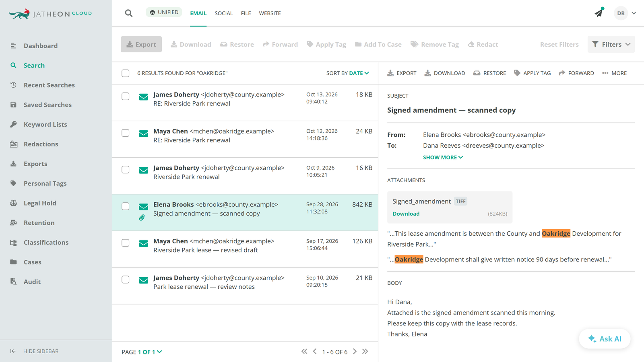Viewport: 644px width, 362px height.
Task: Click RESTORE in the preview pane toolbar
Action: 489,73
